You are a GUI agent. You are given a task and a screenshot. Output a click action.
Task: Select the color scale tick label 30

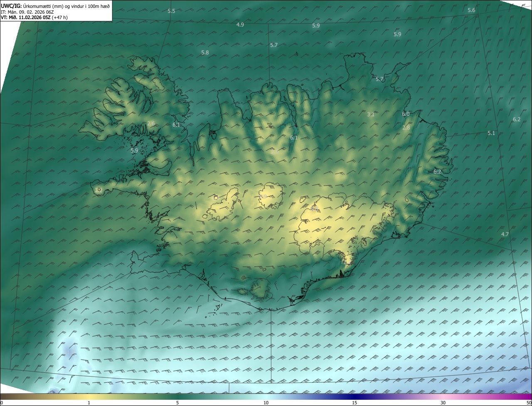[x=443, y=403]
